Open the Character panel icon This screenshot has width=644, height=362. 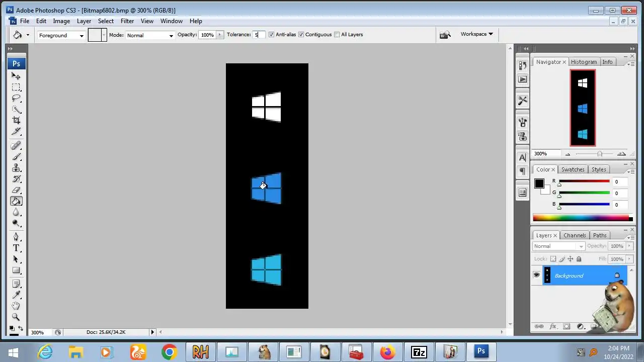[x=522, y=157]
